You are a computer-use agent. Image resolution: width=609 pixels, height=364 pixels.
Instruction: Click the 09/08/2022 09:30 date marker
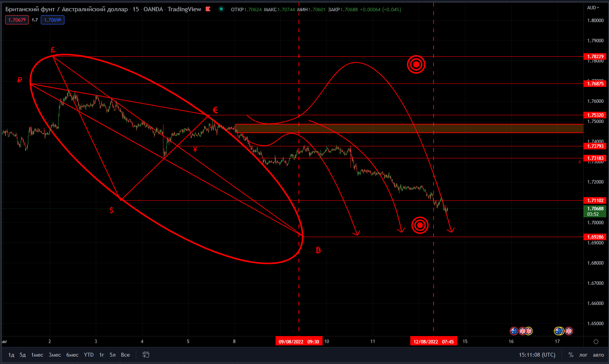[299, 341]
